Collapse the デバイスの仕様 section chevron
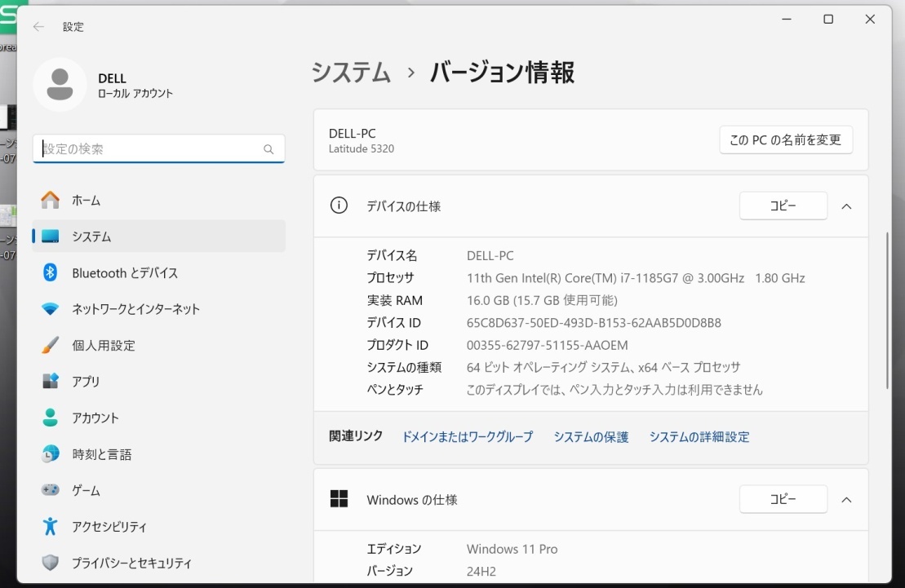The height and width of the screenshot is (588, 905). pyautogui.click(x=846, y=206)
